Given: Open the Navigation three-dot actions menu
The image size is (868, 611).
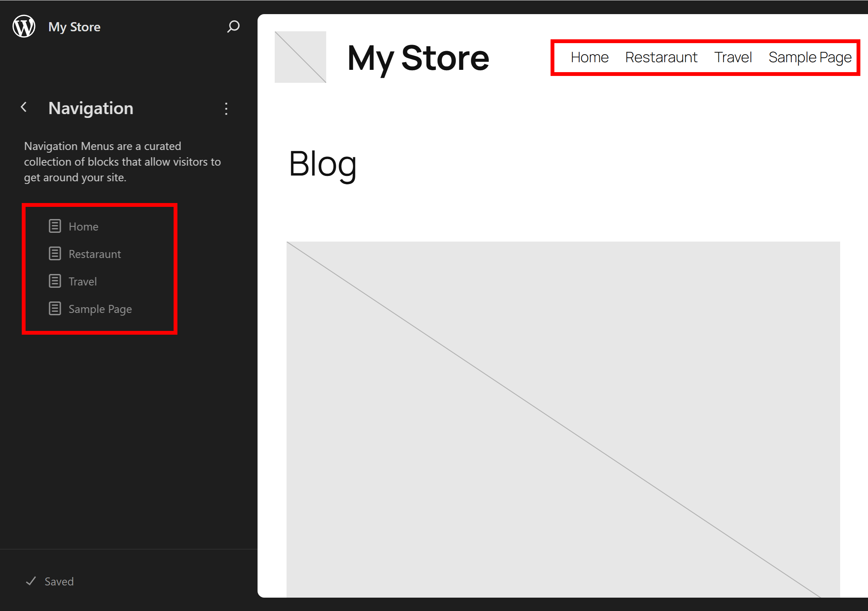Looking at the screenshot, I should pos(226,109).
